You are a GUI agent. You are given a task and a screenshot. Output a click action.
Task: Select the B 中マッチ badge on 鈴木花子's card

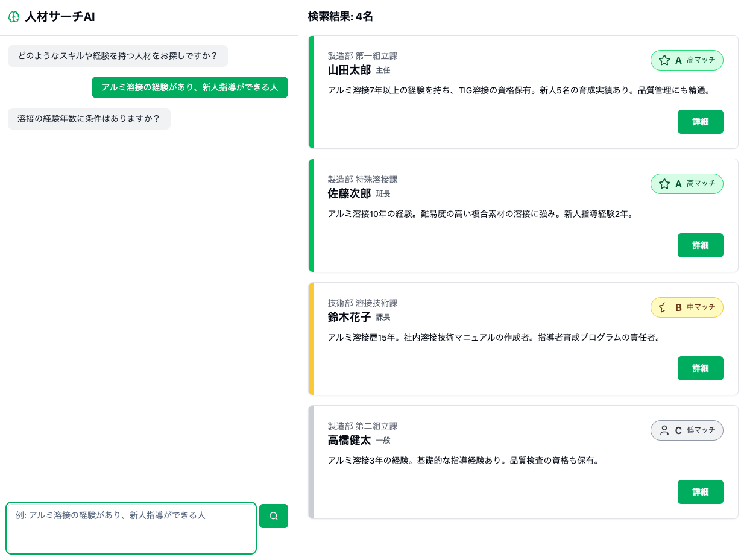click(x=687, y=307)
